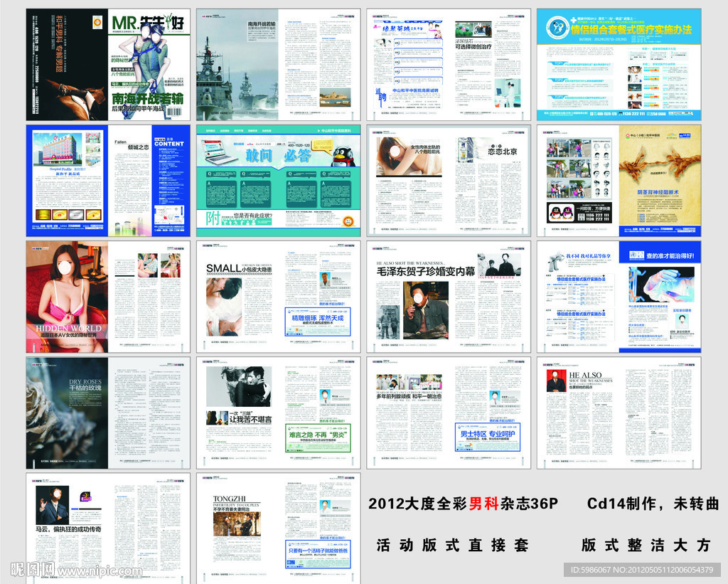This screenshot has width=728, height=584.
Task: Select 女性肉体出轨的八个危险前兆 caption
Action: [x=425, y=149]
